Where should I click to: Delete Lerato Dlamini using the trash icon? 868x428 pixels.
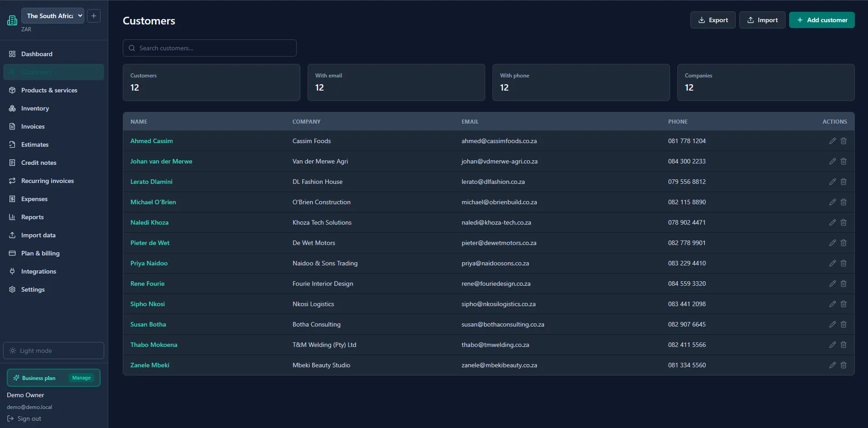844,182
